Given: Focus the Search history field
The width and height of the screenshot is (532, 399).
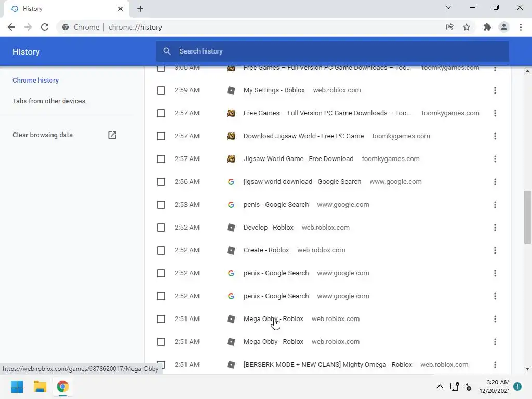Looking at the screenshot, I should coord(332,51).
